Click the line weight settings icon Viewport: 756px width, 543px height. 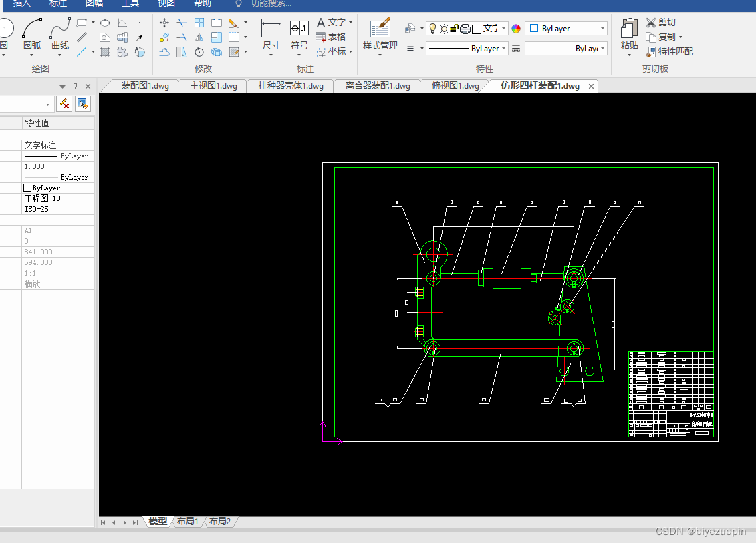(x=410, y=49)
